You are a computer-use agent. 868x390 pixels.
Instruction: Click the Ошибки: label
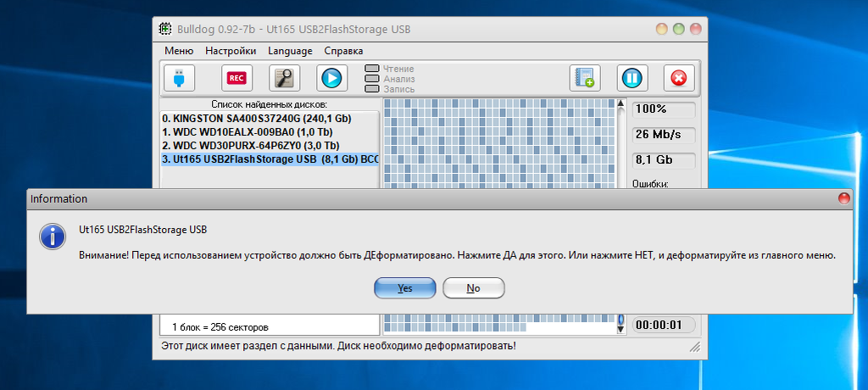click(x=650, y=183)
